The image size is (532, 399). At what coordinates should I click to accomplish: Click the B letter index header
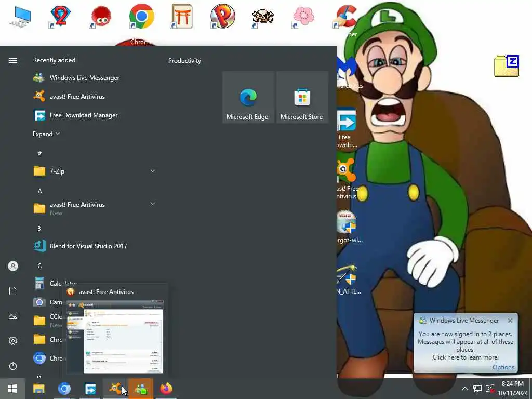pos(39,229)
